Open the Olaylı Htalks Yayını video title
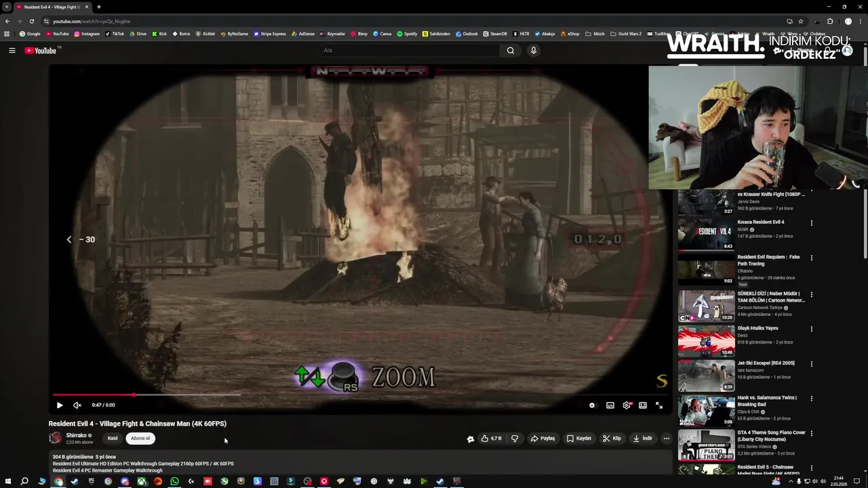868x488 pixels. [757, 328]
